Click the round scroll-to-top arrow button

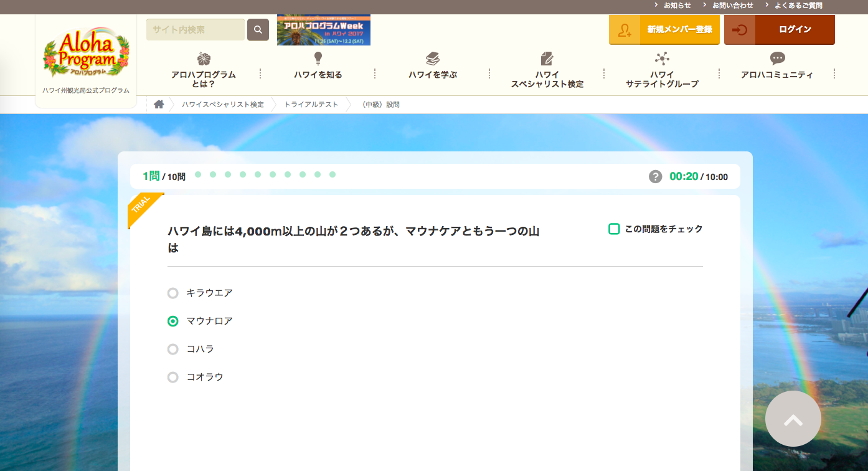coord(793,419)
